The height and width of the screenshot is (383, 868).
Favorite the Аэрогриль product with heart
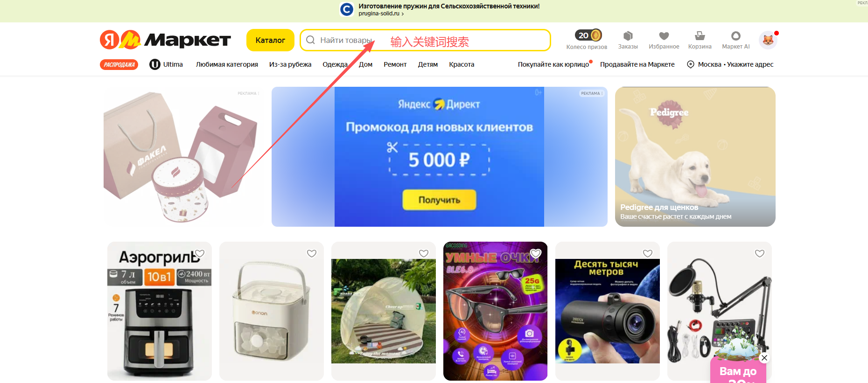(x=200, y=253)
